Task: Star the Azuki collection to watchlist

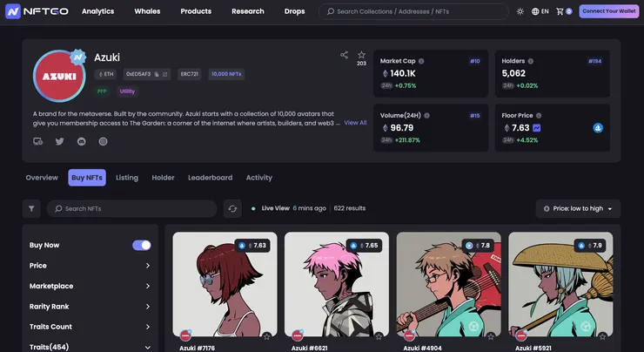Action: 361,55
